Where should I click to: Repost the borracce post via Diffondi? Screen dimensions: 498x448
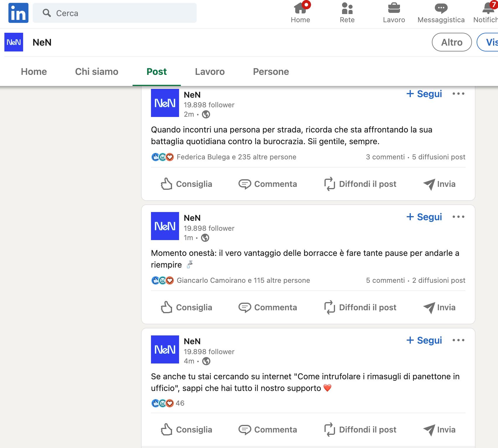(360, 307)
